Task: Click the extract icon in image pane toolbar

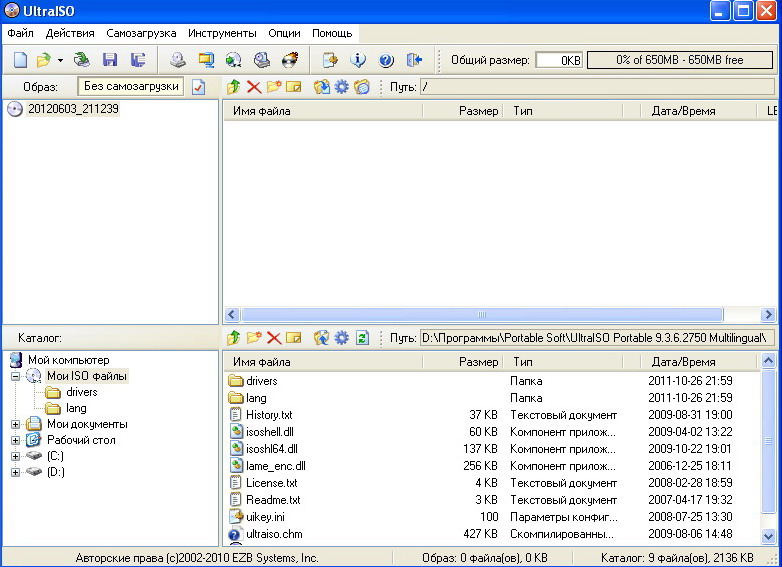Action: click(322, 87)
